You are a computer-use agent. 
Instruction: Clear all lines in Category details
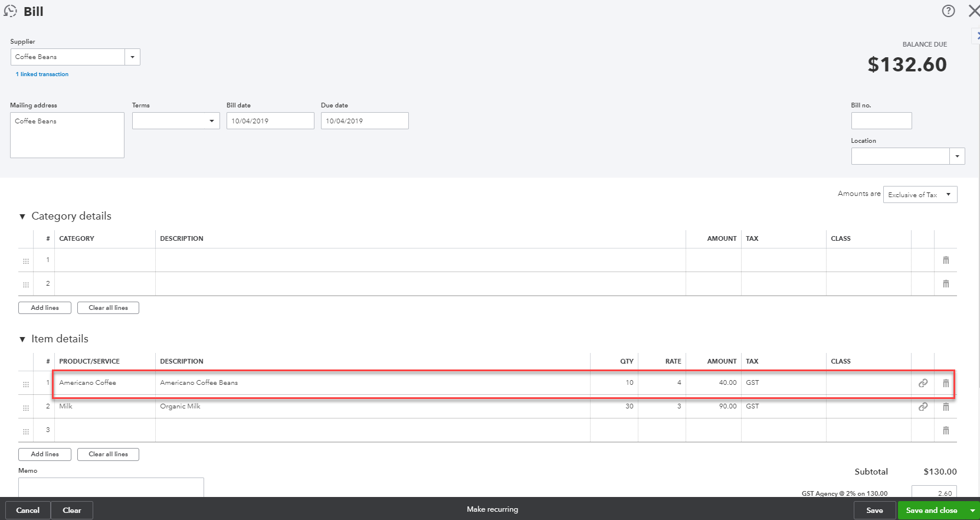[x=108, y=308]
